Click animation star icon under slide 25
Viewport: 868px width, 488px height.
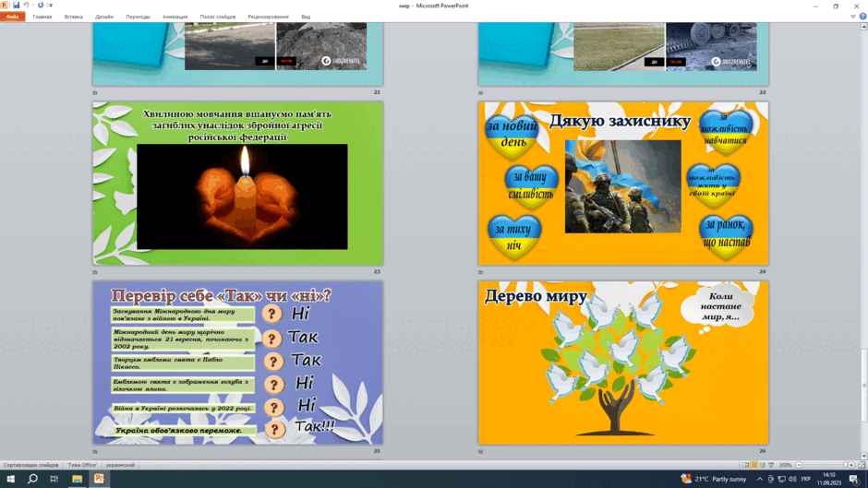tap(95, 451)
